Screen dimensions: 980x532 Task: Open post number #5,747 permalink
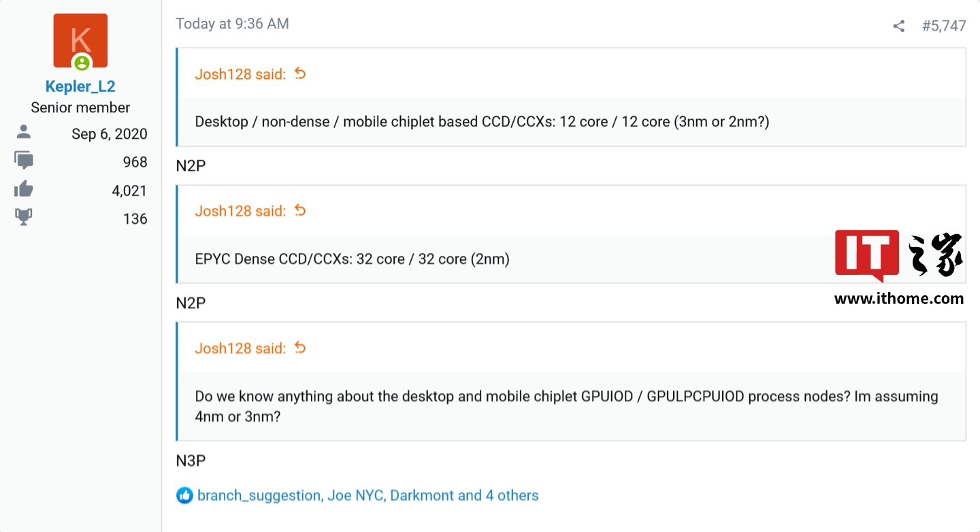(x=944, y=27)
